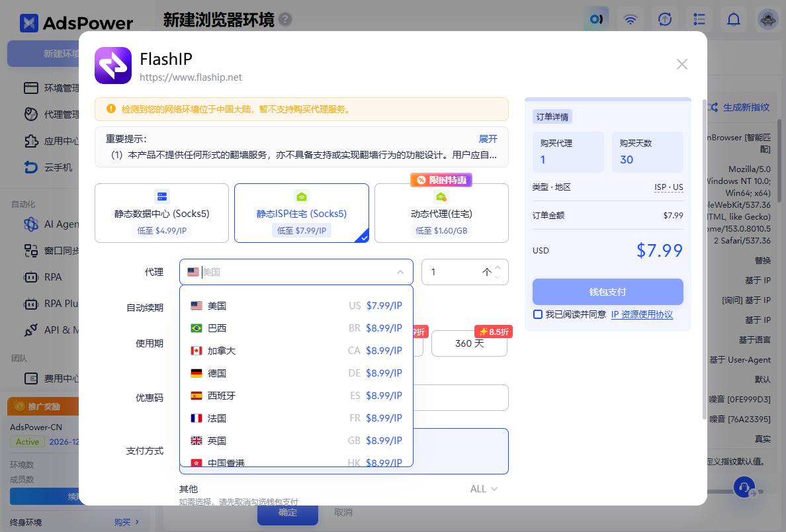Open the ALL other payment dropdown
The image size is (786, 532).
pos(484,489)
